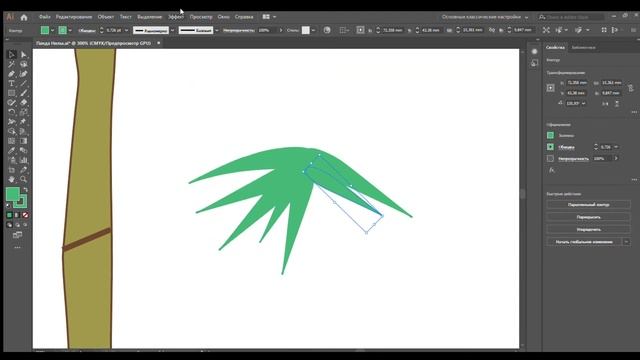Select the Rotate tool
This screenshot has width=640, height=360.
click(11, 112)
